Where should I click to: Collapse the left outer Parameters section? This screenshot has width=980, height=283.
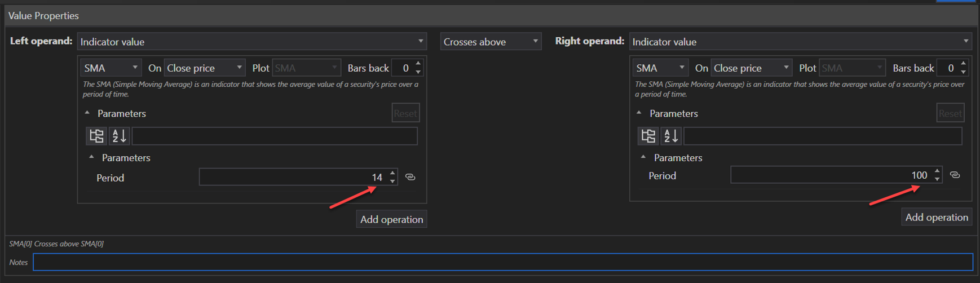[x=87, y=113]
